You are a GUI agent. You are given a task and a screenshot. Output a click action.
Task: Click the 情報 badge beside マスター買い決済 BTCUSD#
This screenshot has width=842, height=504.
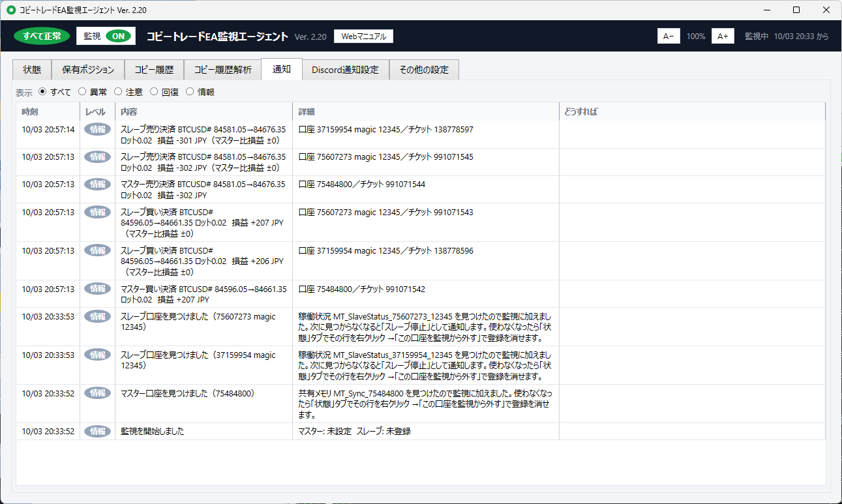(x=97, y=288)
